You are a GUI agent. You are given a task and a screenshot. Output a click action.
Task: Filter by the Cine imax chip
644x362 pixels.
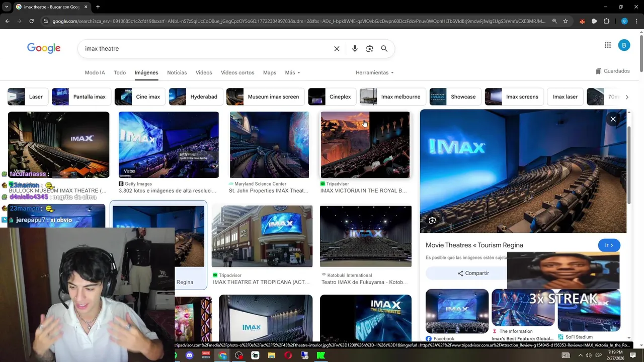pos(140,97)
